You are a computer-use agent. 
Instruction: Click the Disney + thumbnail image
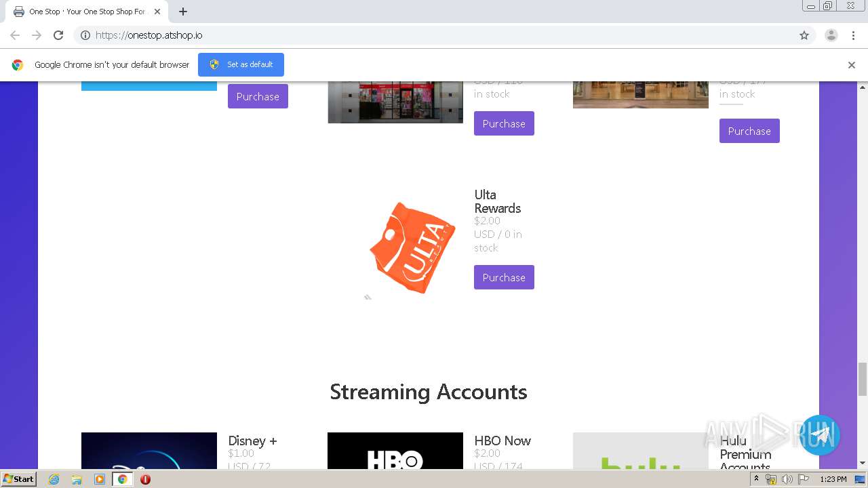149,451
